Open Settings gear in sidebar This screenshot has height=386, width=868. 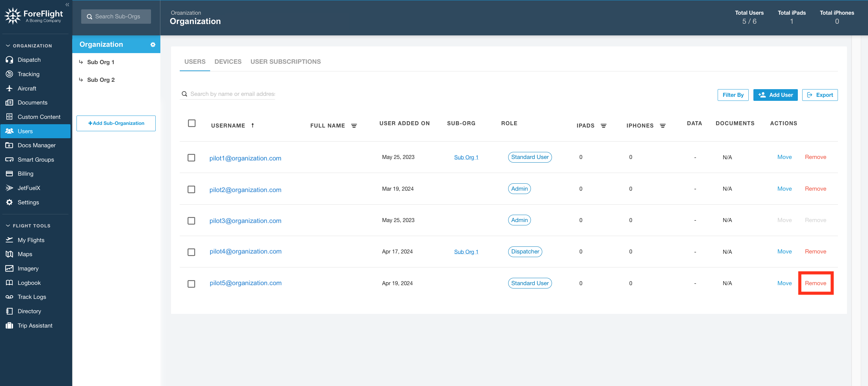click(x=9, y=202)
